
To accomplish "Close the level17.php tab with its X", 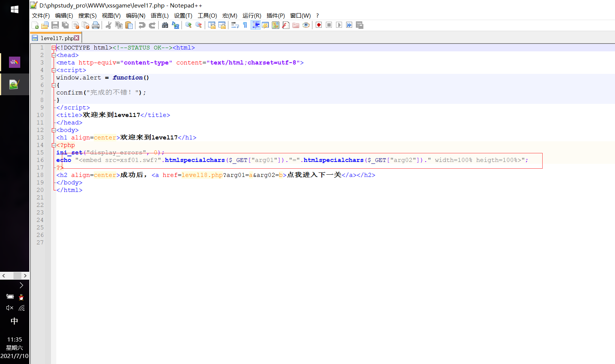I will click(x=76, y=38).
